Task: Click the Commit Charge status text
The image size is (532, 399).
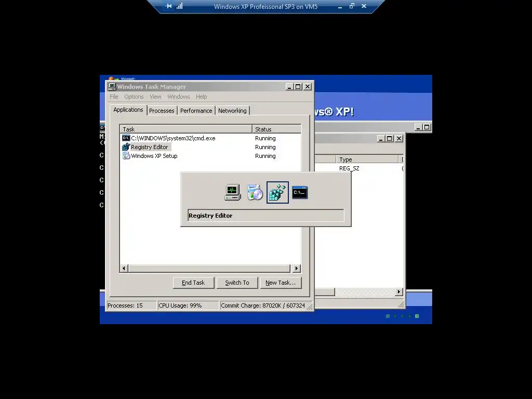Action: pyautogui.click(x=263, y=305)
